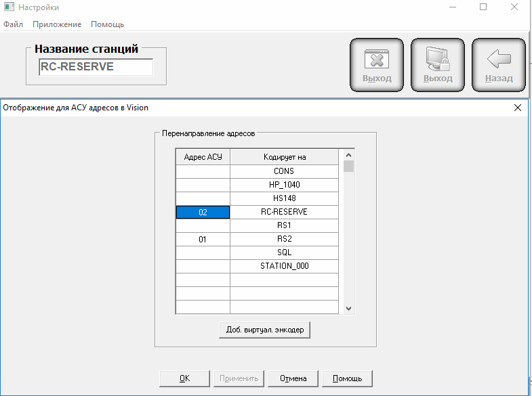Maximize the Настройки window

pyautogui.click(x=483, y=7)
